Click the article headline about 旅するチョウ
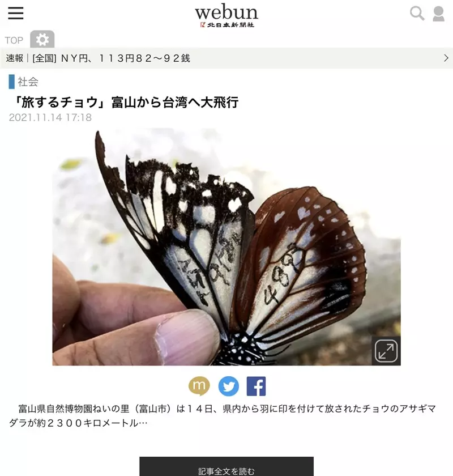Image resolution: width=453 pixels, height=476 pixels. coord(126,102)
